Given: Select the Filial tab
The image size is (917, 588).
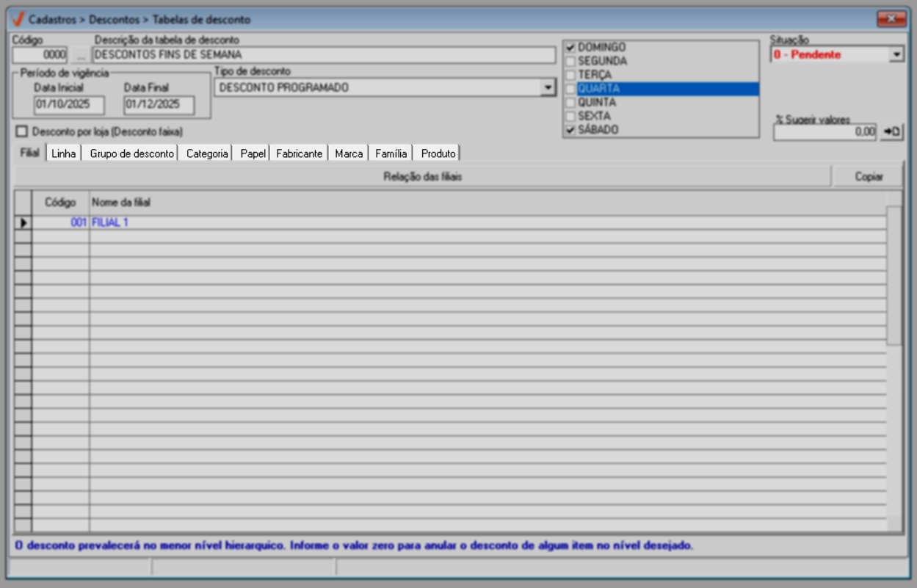Looking at the screenshot, I should tap(29, 153).
